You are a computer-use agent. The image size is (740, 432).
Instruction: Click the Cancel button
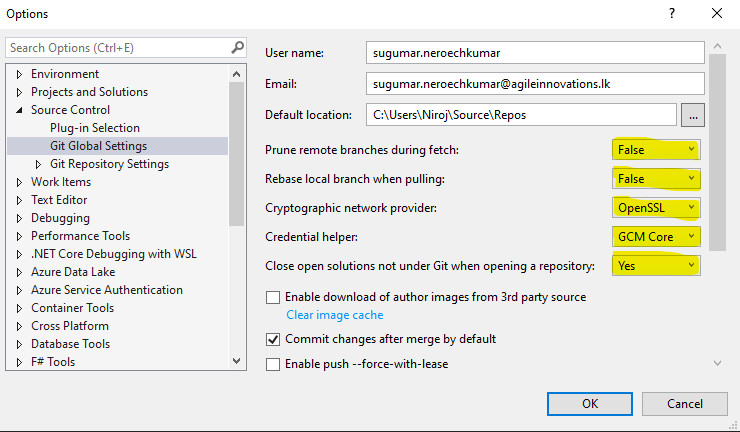[x=684, y=403]
